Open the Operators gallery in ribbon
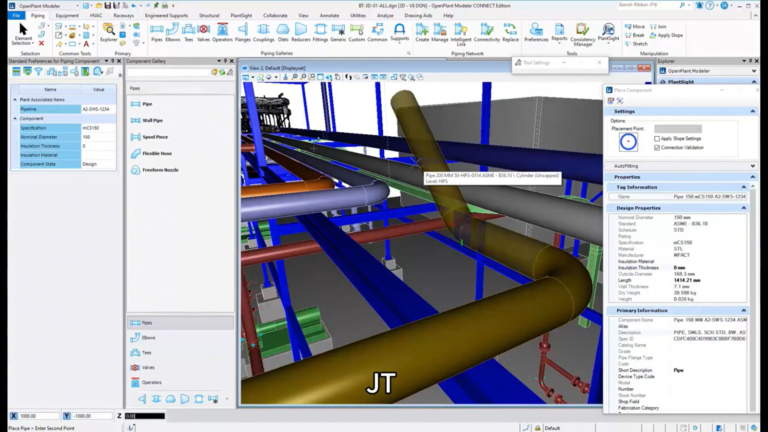Image resolution: width=768 pixels, height=432 pixels. tap(222, 33)
